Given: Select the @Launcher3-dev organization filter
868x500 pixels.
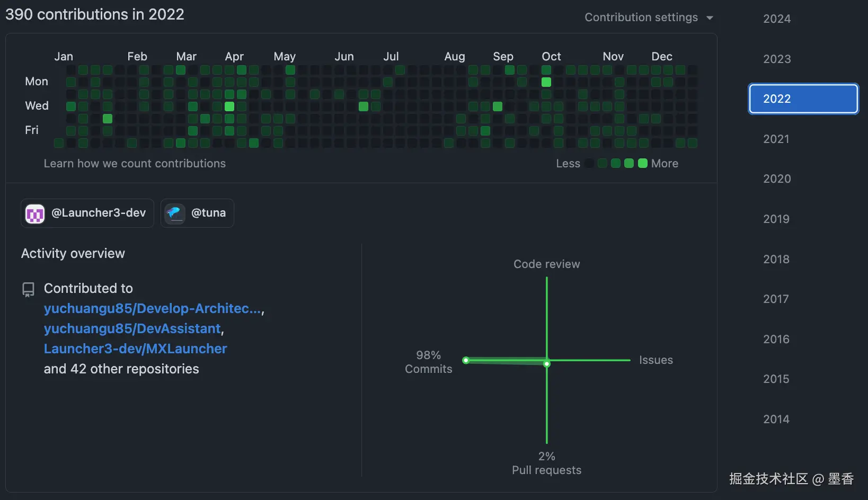Looking at the screenshot, I should 87,213.
